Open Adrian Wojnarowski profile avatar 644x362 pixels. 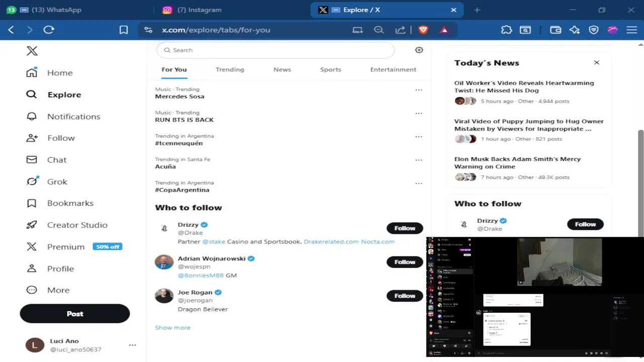pyautogui.click(x=164, y=262)
